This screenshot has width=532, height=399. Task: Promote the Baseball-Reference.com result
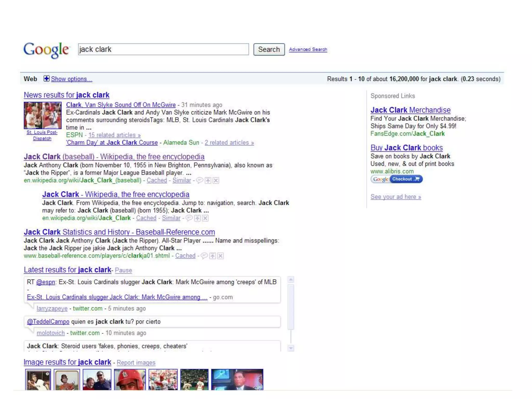coord(212,256)
